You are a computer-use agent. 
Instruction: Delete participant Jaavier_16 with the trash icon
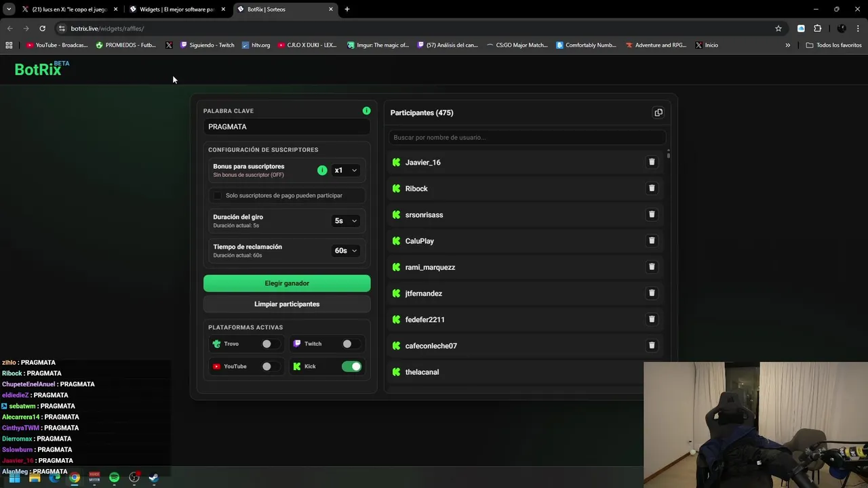click(x=652, y=162)
